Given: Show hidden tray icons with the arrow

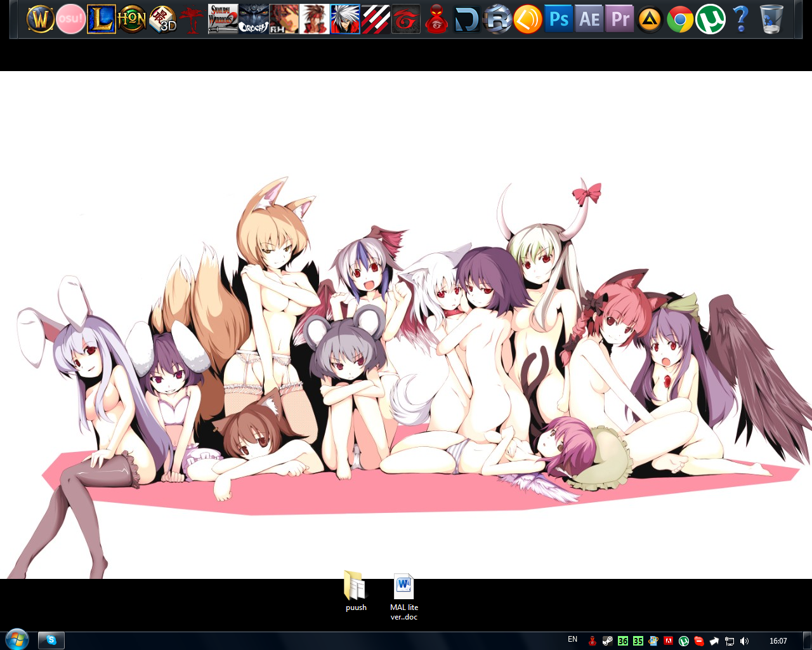Looking at the screenshot, I should [714, 640].
